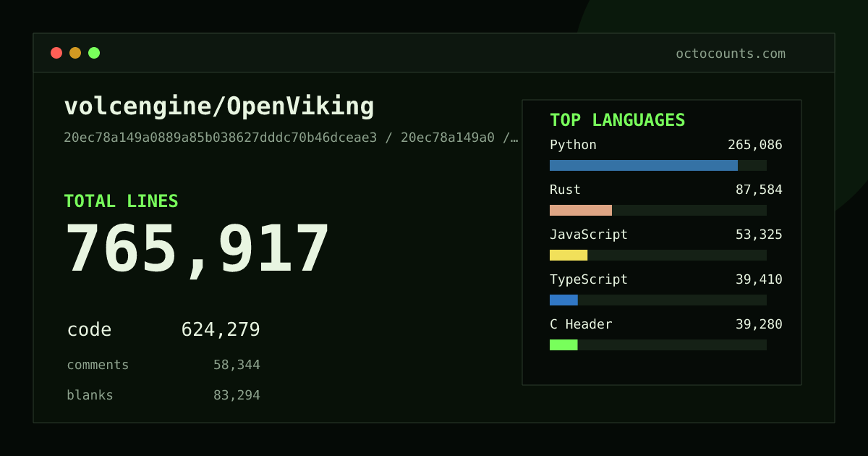
Task: Click the green C Header bar
Action: click(563, 345)
